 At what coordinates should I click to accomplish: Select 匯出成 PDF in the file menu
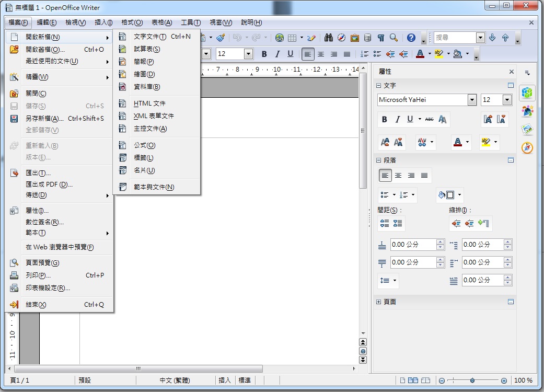click(49, 184)
